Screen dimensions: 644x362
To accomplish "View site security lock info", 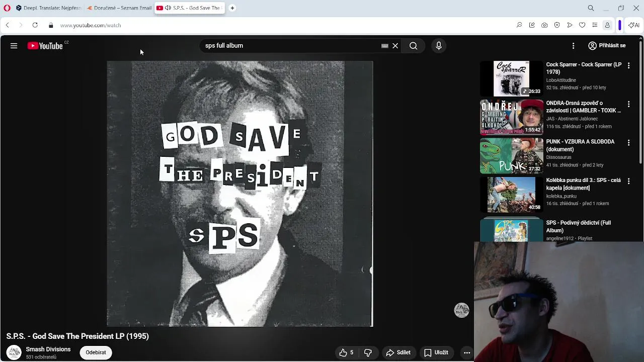I will 51,25.
